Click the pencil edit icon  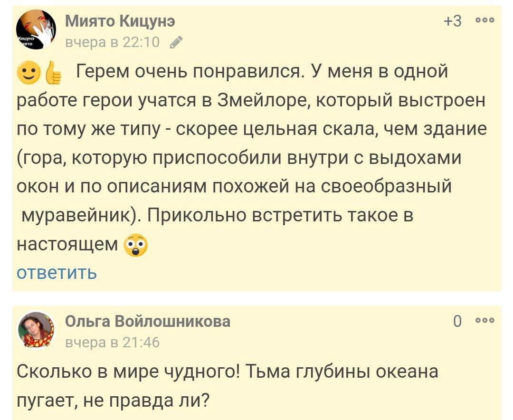(176, 43)
